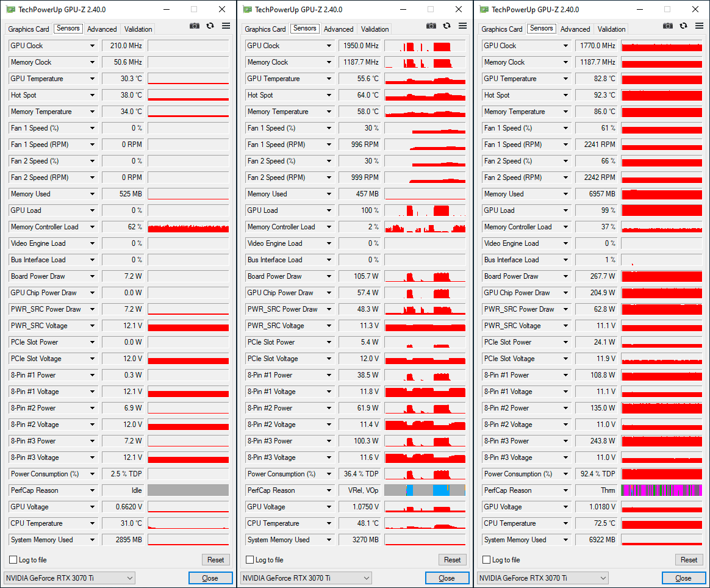
Task: Click the refresh icon in the middle GPU-Z window
Action: point(447,26)
